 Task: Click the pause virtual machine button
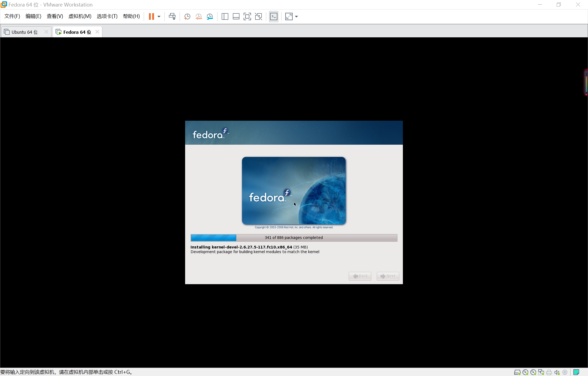(x=151, y=17)
